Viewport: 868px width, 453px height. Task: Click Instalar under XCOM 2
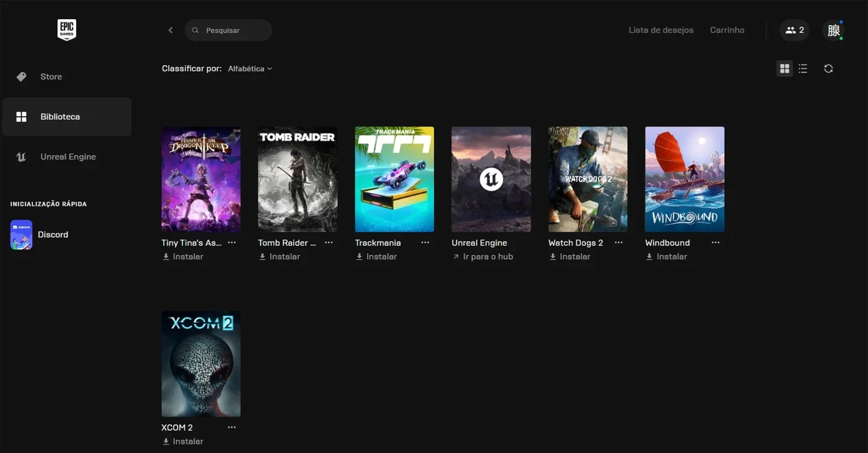(188, 442)
